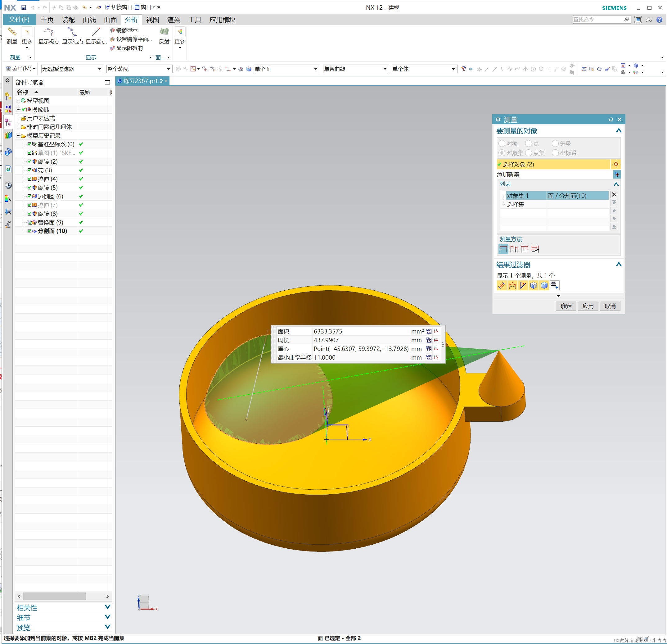Switch to the 视图 ribbon tab
This screenshot has height=644, width=667.
coord(152,20)
